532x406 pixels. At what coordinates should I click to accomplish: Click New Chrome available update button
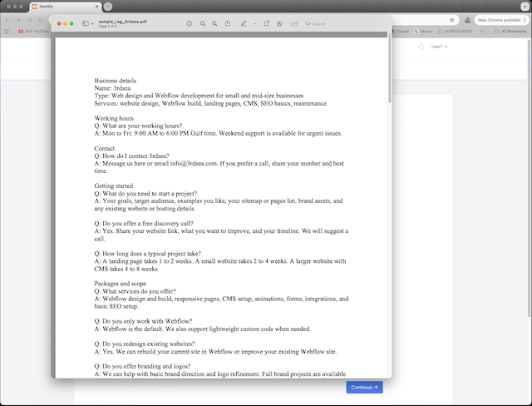point(499,20)
